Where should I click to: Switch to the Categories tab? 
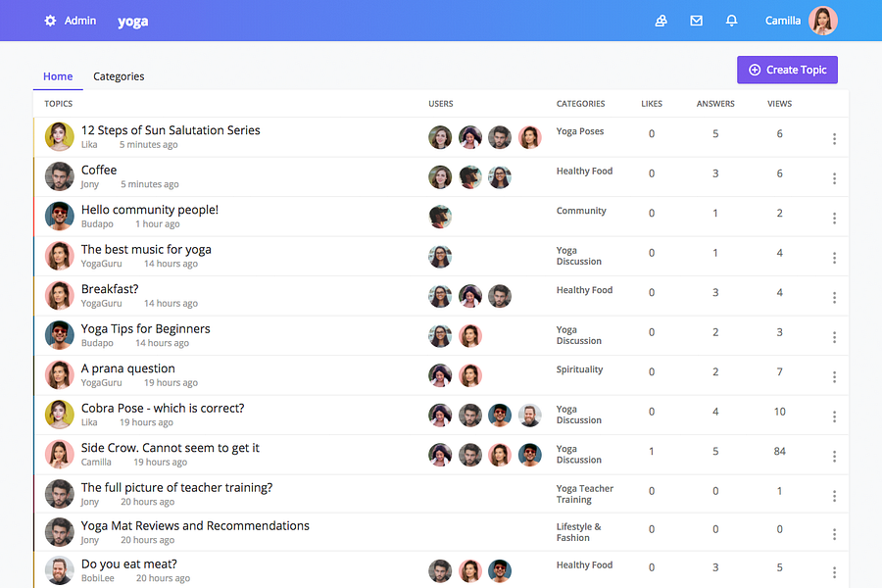119,76
